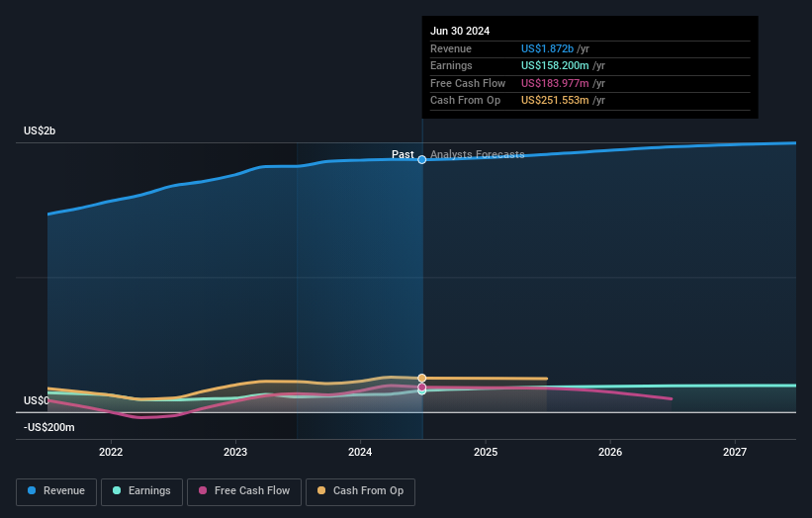Click the Jun 30 2024 tooltip date
This screenshot has height=518, width=812.
460,31
